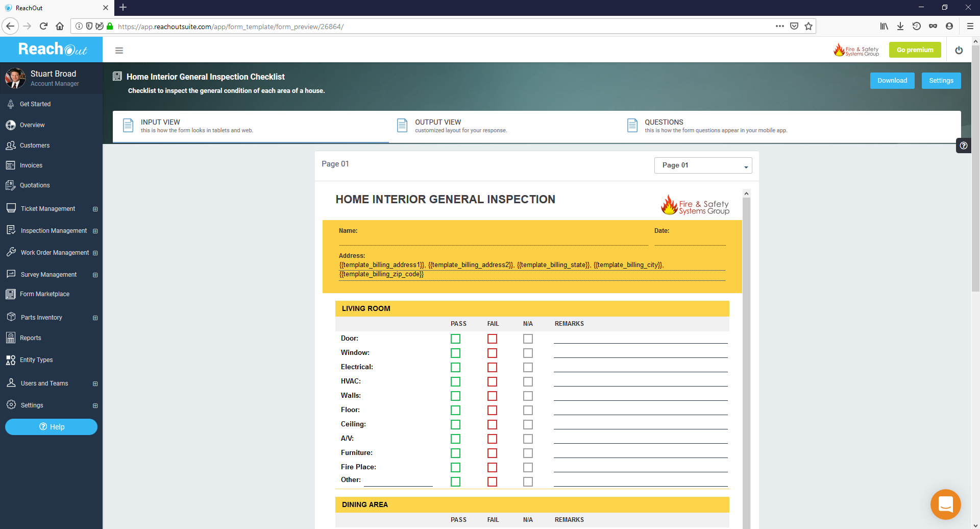Image resolution: width=980 pixels, height=529 pixels.
Task: Click the power logout icon
Action: (x=959, y=50)
